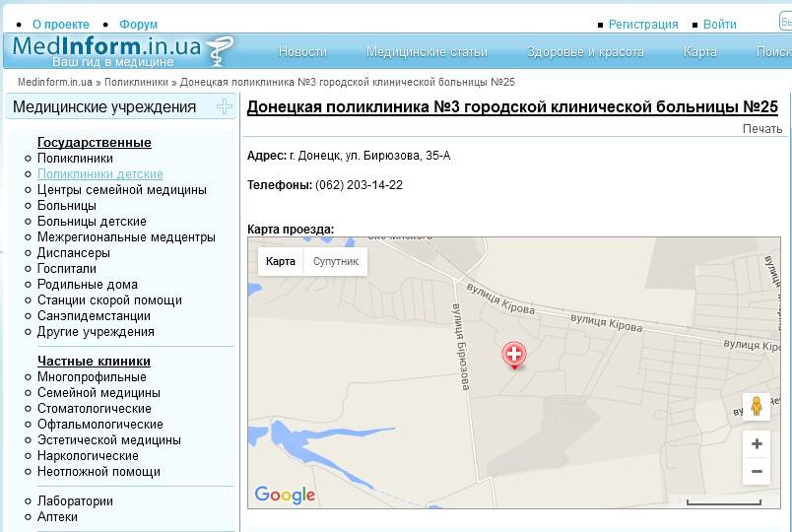792x532 pixels.
Task: Click the red cross map location marker
Action: click(x=513, y=355)
